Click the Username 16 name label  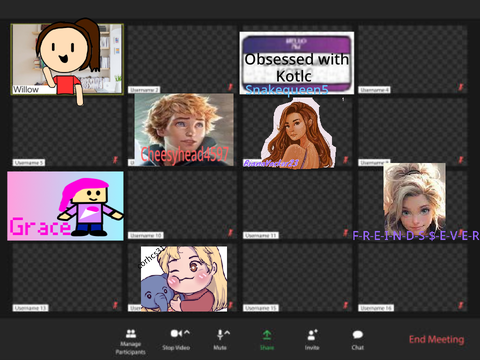point(376,308)
